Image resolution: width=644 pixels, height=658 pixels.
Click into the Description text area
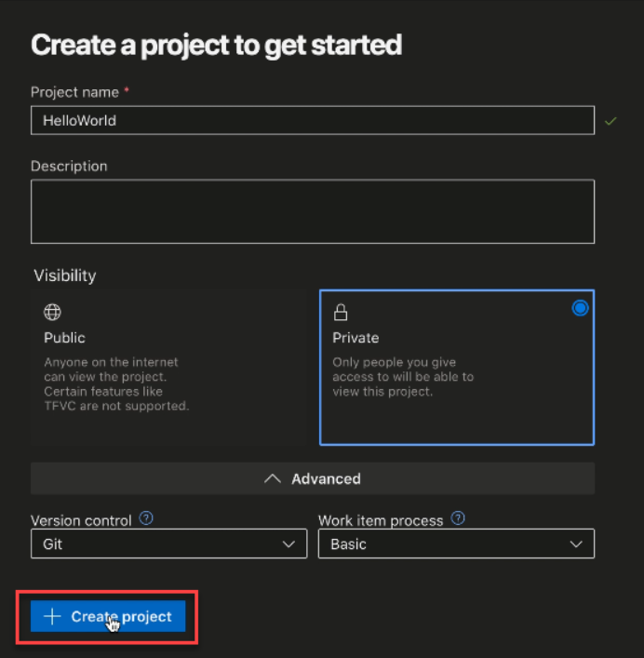tap(312, 211)
